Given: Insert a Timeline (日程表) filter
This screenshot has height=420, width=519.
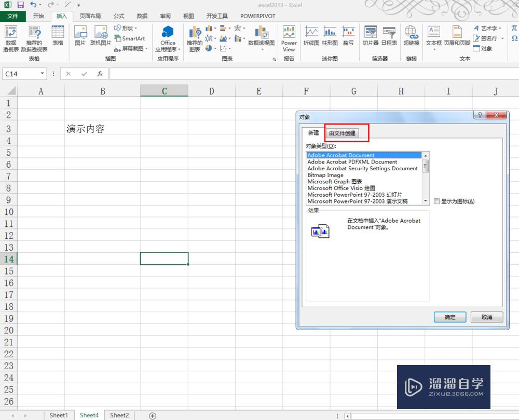Looking at the screenshot, I should pyautogui.click(x=389, y=35).
